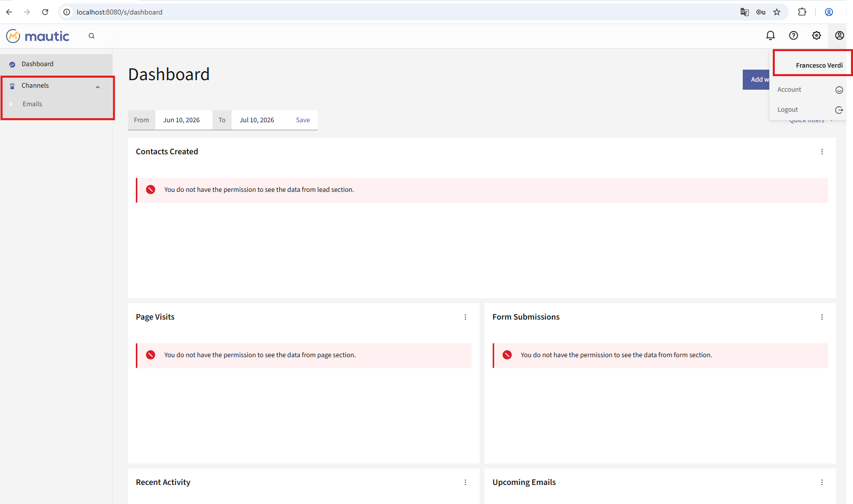Screen dimensions: 853x504
Task: Click the Account smiley icon
Action: [839, 90]
